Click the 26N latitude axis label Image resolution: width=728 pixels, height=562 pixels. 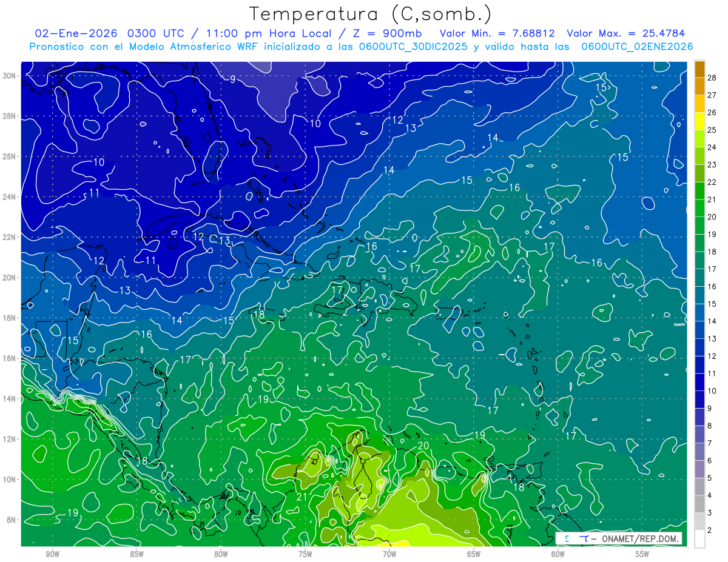(10, 156)
